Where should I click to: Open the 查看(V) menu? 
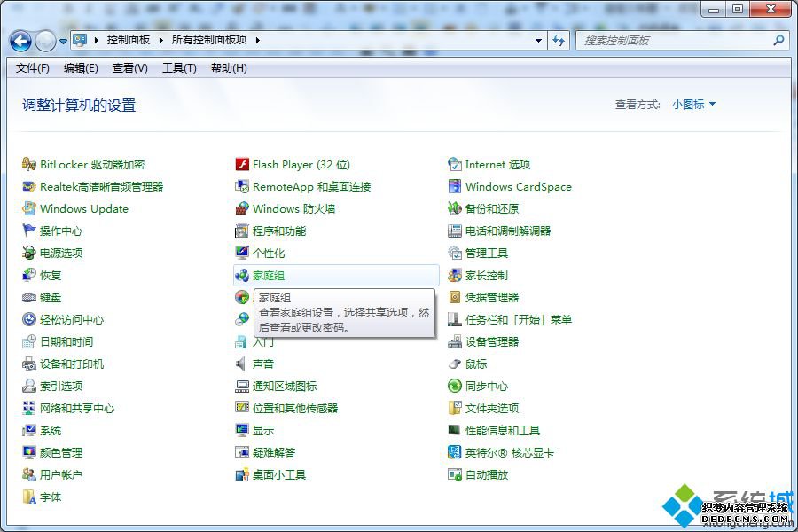tap(129, 68)
